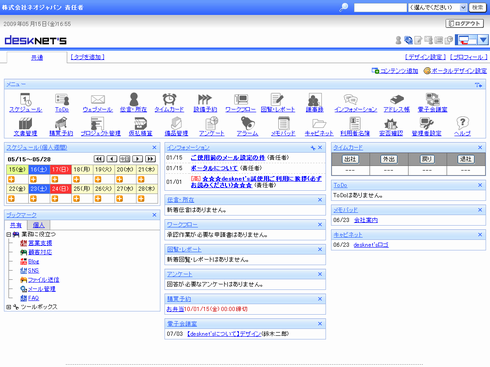Open the キャビネット folder icon
The width and height of the screenshot is (490, 367).
[x=319, y=124]
